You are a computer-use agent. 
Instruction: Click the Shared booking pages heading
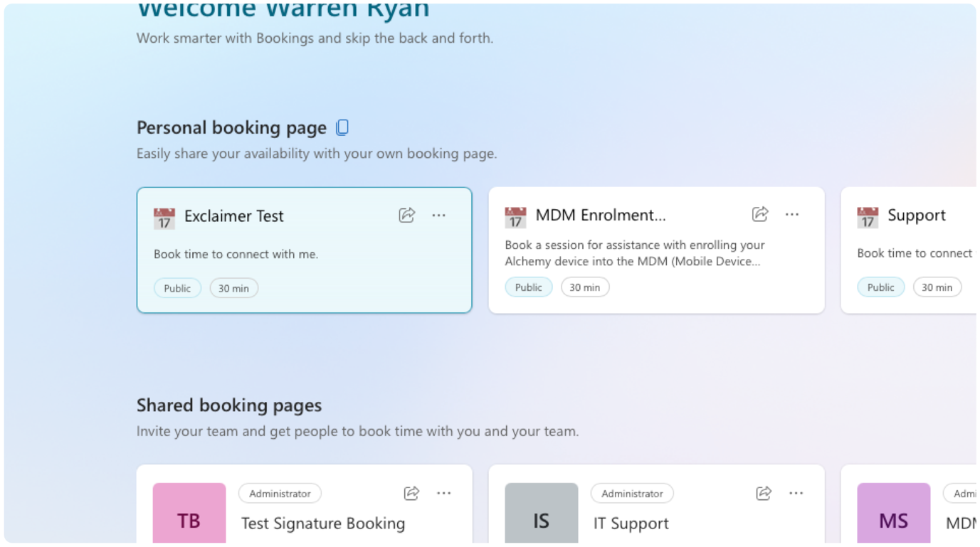coord(229,405)
